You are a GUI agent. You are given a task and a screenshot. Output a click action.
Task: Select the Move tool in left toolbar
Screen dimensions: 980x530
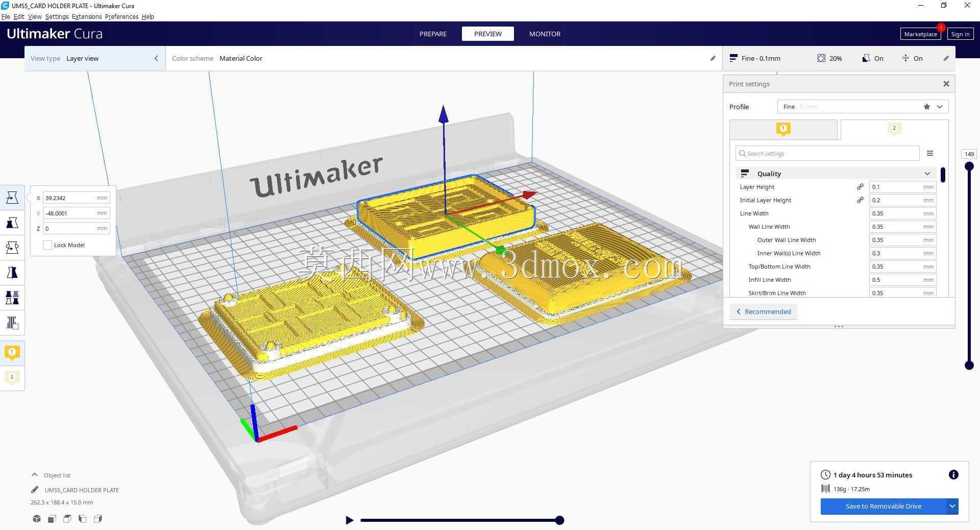(x=12, y=198)
